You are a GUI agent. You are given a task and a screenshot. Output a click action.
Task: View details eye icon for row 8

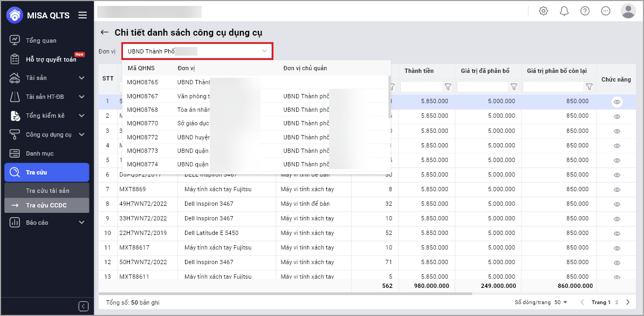pos(617,204)
